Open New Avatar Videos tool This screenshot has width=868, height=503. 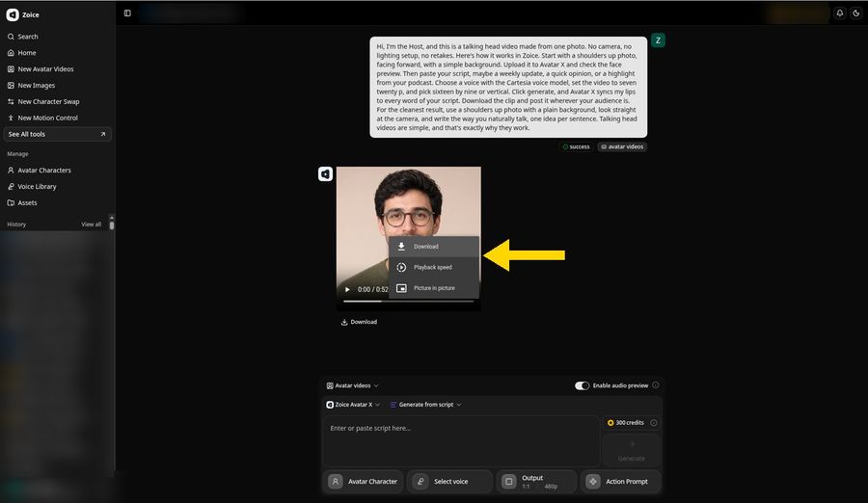point(41,69)
